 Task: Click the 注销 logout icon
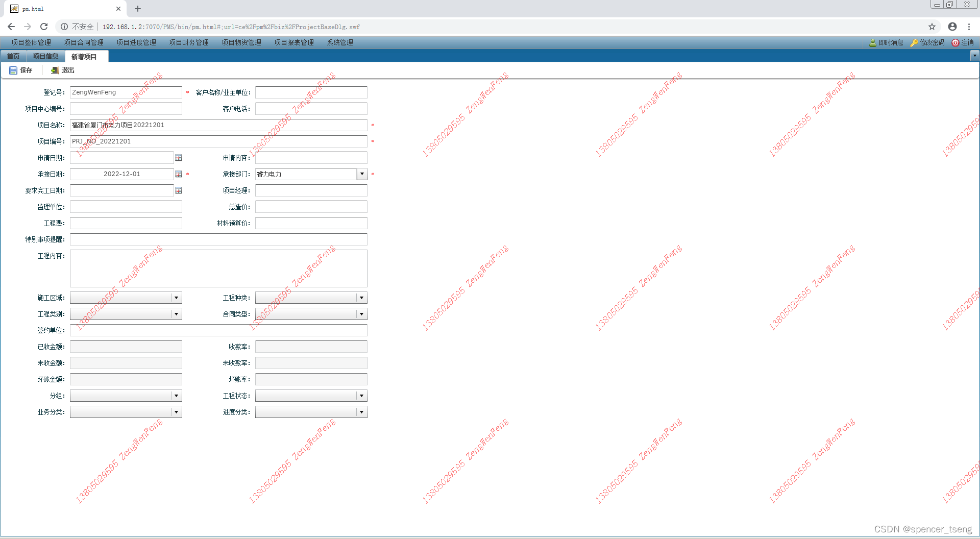(956, 43)
